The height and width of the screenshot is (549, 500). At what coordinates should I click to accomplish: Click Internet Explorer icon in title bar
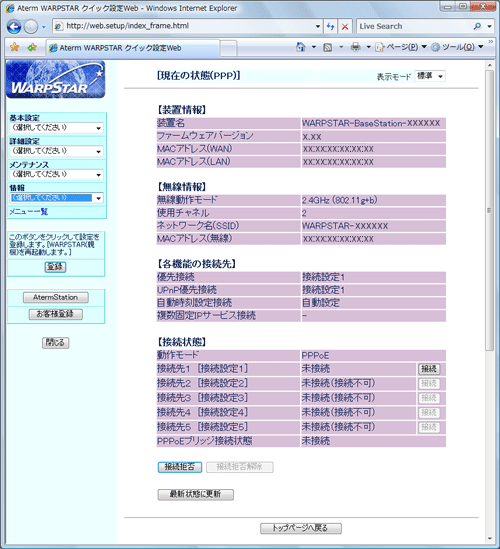[x=11, y=8]
